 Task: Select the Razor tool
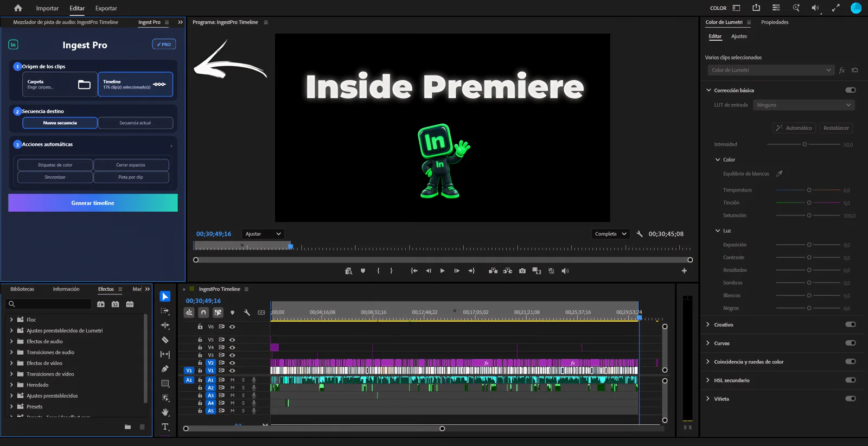click(x=165, y=340)
